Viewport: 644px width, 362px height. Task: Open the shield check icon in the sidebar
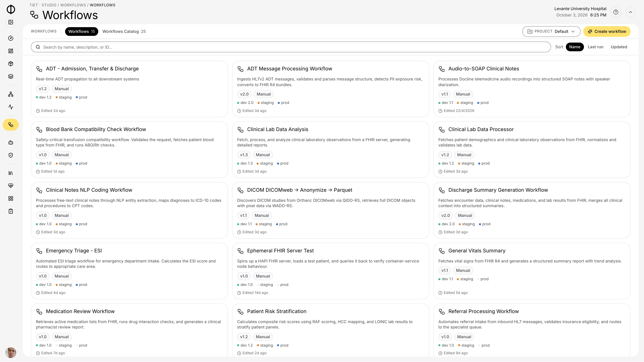[11, 155]
